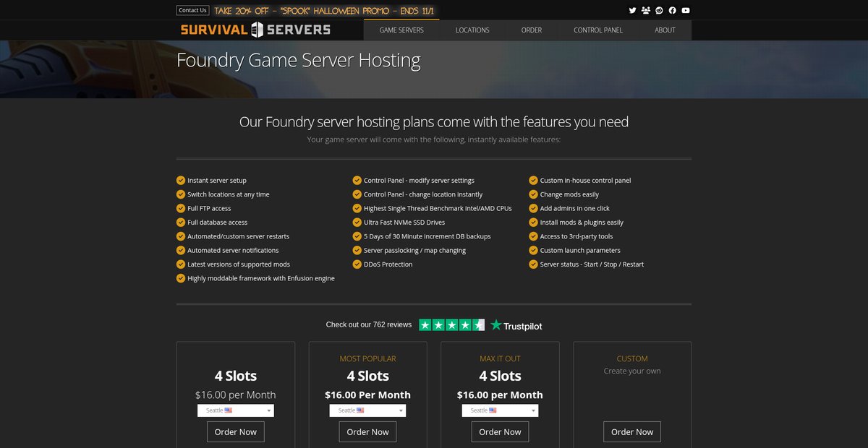Click Order Now in the MAX IT OUT plan
The image size is (868, 448).
click(x=500, y=432)
